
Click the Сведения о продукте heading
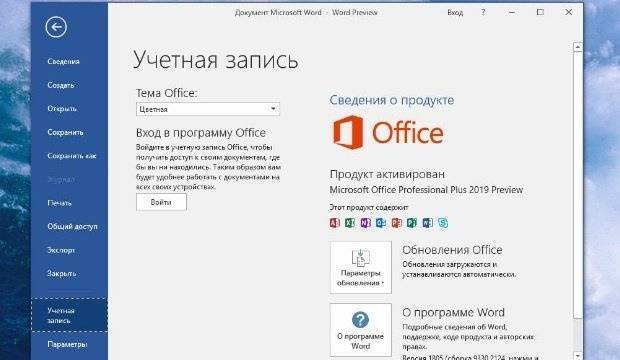(x=391, y=100)
